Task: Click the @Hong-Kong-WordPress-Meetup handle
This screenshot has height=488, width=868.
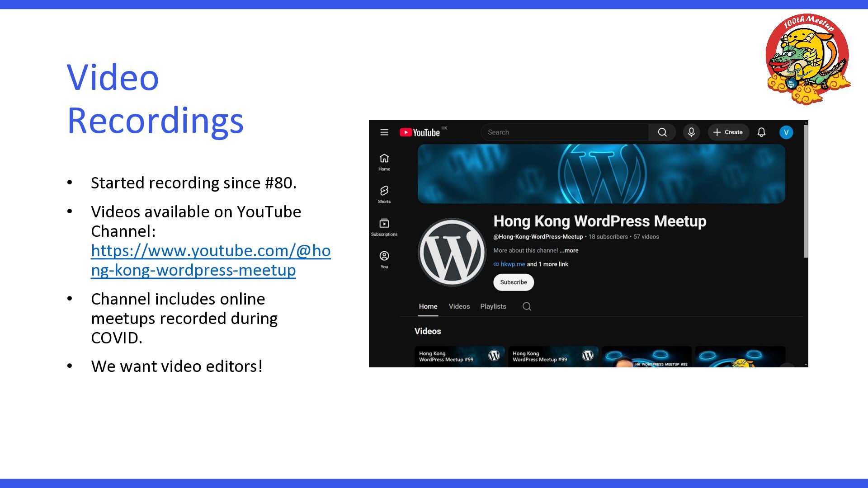Action: 538,237
